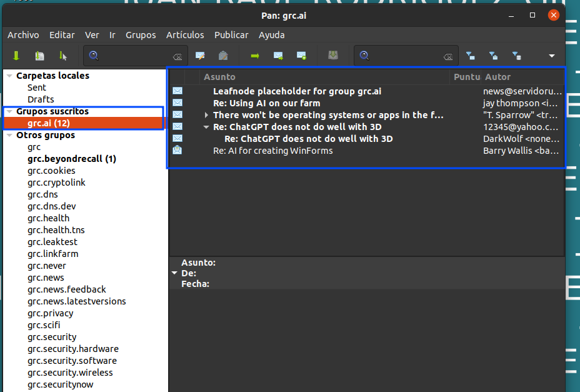
Task: Sort articles by the Asunto column header
Action: click(x=324, y=77)
